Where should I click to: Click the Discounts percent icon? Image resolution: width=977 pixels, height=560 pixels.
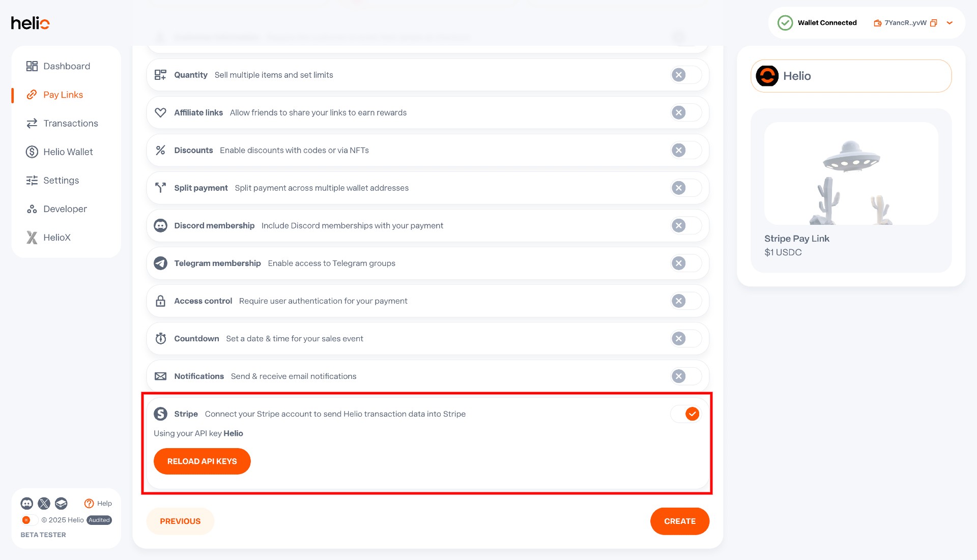160,150
